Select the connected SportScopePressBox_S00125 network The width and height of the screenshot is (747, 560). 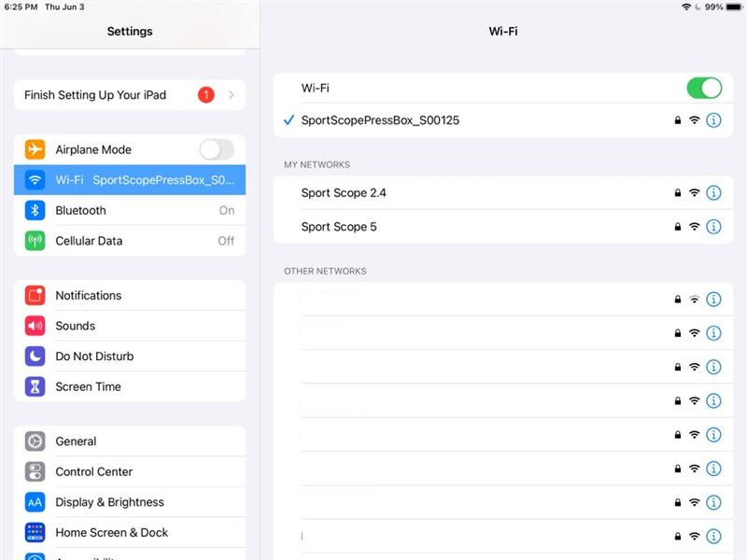[x=503, y=120]
